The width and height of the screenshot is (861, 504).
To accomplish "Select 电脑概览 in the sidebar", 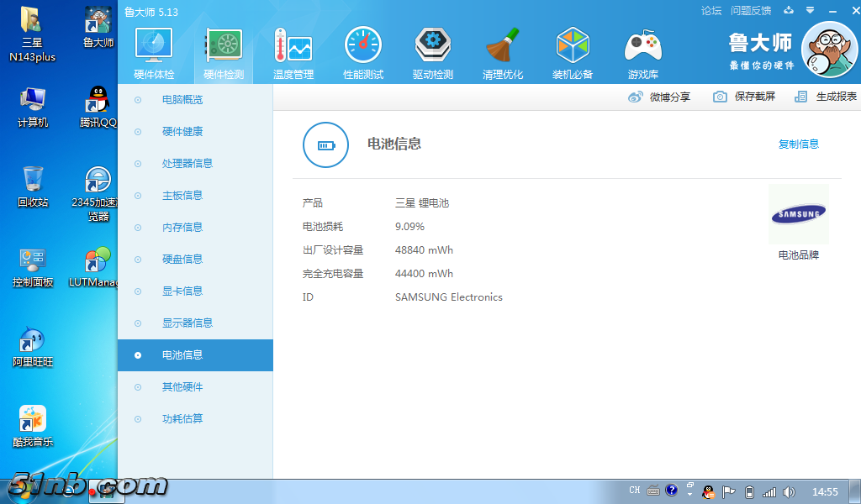I will click(182, 100).
